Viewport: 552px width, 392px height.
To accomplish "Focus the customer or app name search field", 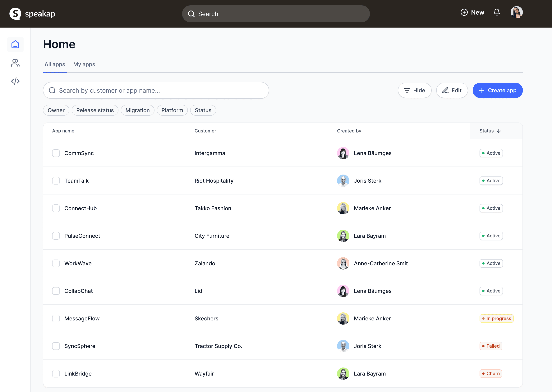I will point(156,90).
